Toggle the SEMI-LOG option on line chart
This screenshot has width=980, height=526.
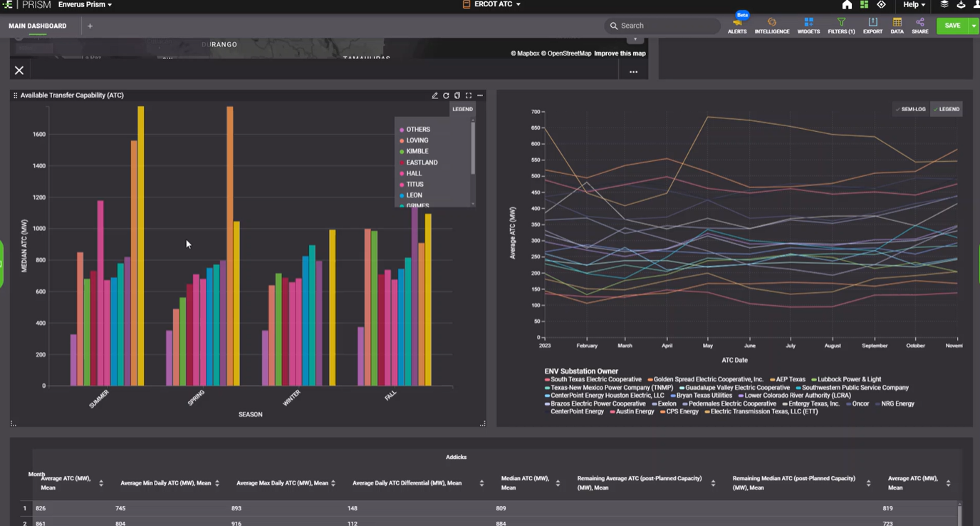pyautogui.click(x=910, y=109)
